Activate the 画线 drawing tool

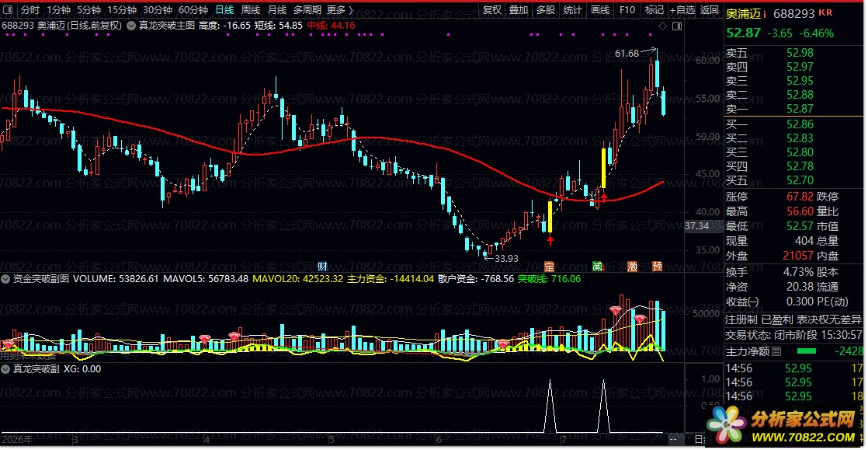pos(600,10)
